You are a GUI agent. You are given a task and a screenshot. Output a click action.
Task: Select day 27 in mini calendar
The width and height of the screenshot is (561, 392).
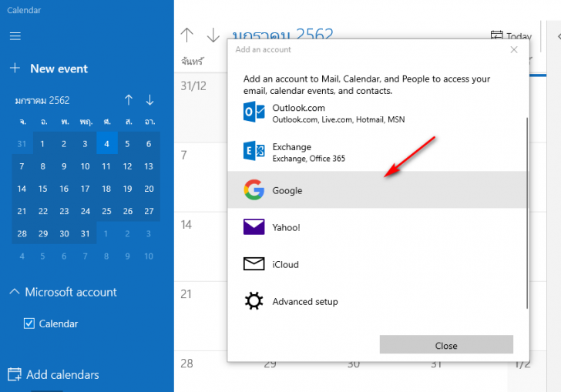149,211
